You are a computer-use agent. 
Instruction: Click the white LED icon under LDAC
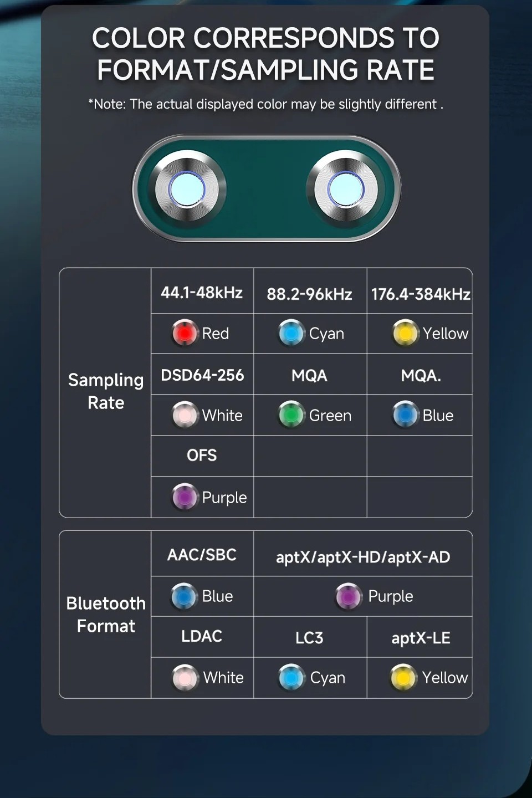click(185, 678)
